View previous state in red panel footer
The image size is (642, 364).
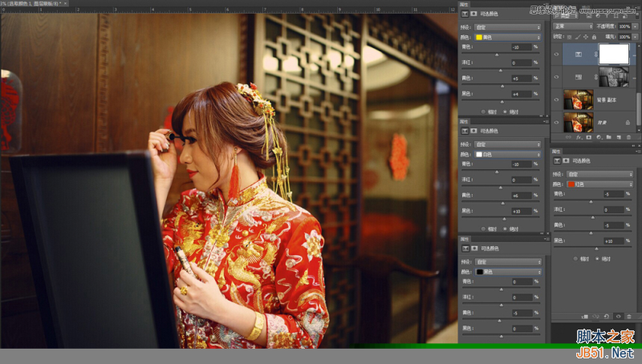pos(595,317)
